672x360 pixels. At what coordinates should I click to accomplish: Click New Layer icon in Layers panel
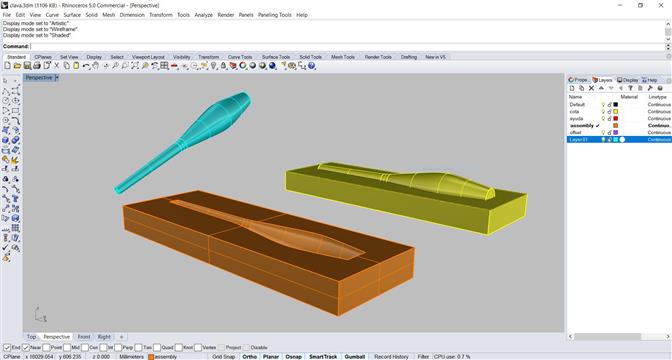(x=572, y=88)
